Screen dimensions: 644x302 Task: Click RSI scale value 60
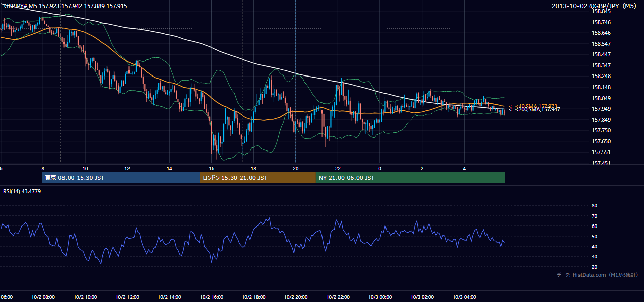[594, 226]
